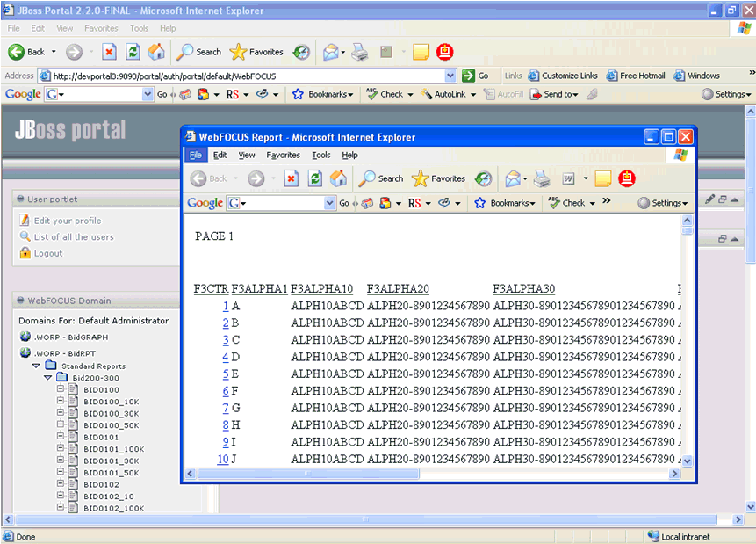Screen dimensions: 756x544
Task: Show more WebFOCUS Google toolbar buttons chevron
Action: [x=607, y=200]
